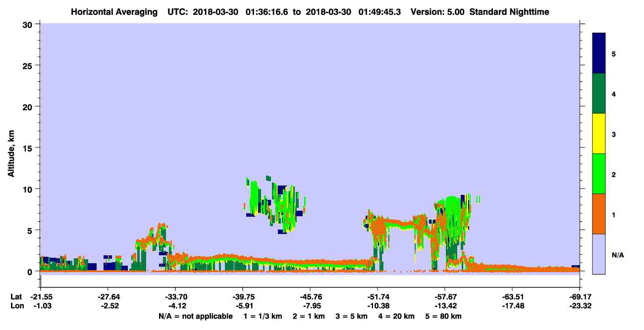The height and width of the screenshot is (330, 644).
Task: Click the altitude tick label 25
Action: tap(29, 65)
